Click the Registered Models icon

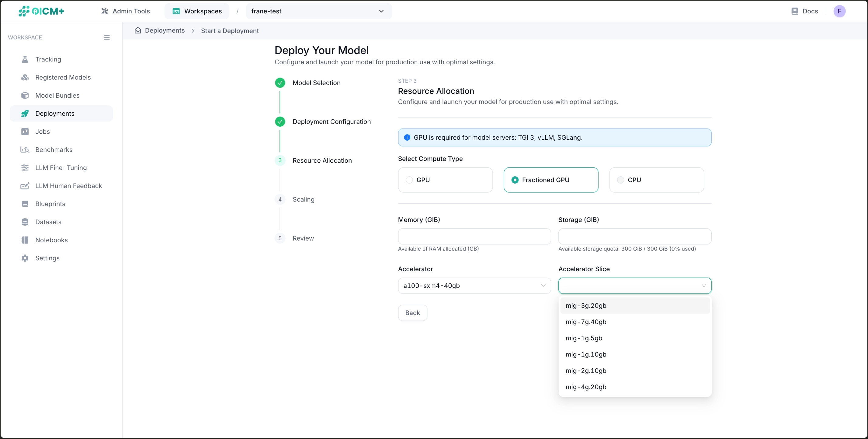coord(25,78)
